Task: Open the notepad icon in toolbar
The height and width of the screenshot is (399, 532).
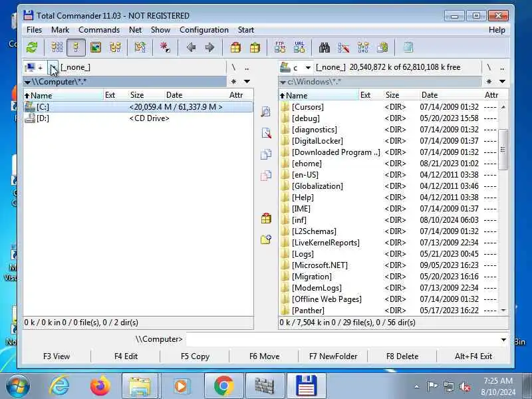Action: coord(408,47)
